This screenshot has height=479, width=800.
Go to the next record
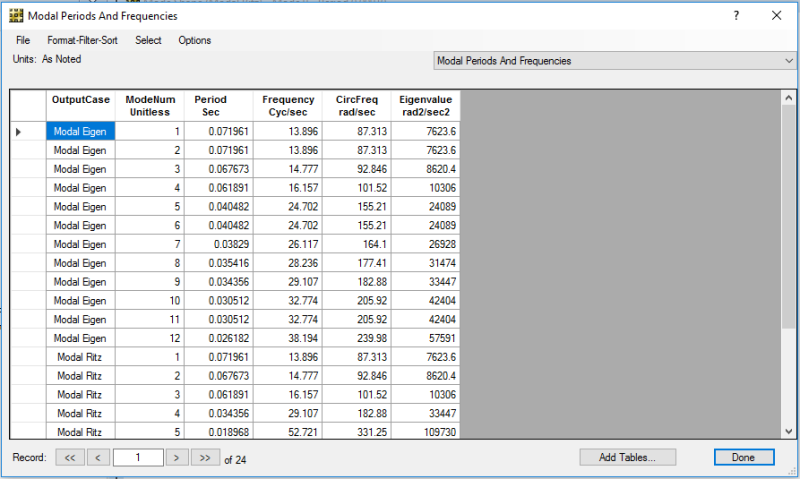pyautogui.click(x=177, y=458)
